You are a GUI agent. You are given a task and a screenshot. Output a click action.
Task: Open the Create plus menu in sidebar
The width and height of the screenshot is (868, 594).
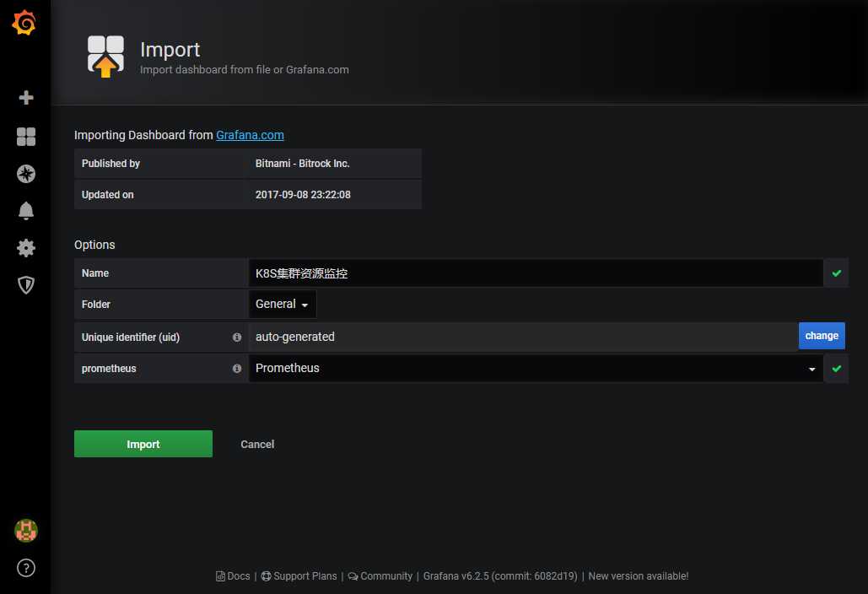26,98
